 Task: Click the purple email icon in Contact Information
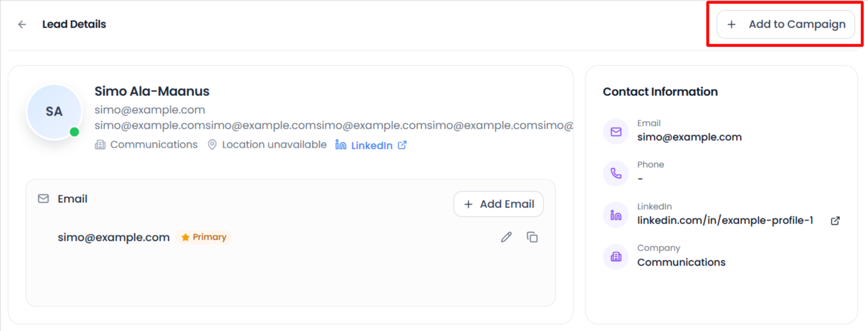(616, 132)
